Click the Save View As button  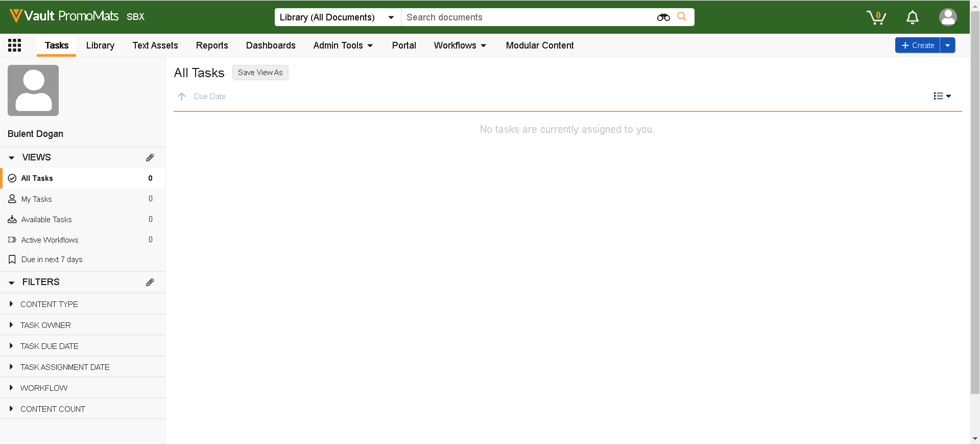[260, 73]
